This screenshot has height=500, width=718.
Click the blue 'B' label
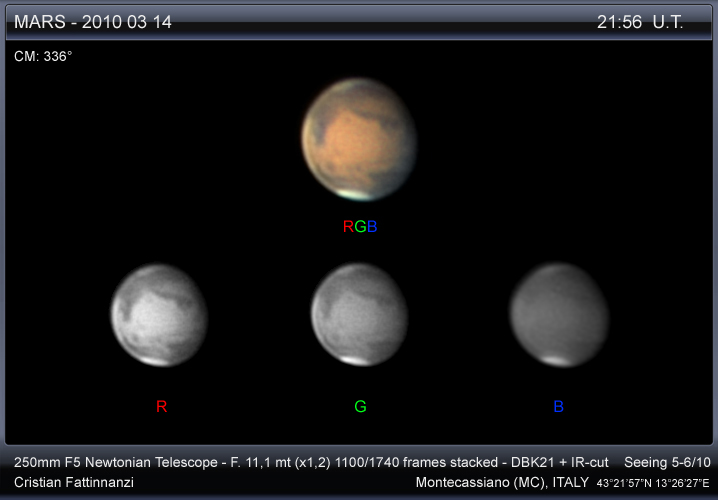(559, 406)
